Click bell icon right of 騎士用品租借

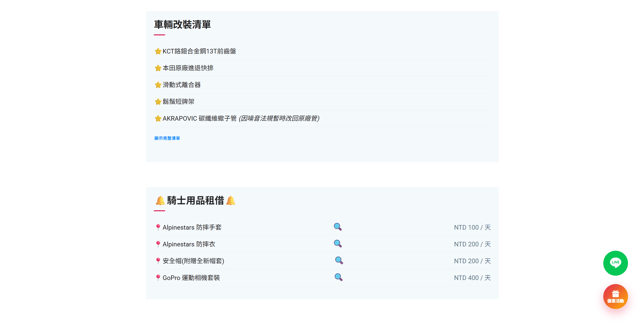(x=231, y=201)
